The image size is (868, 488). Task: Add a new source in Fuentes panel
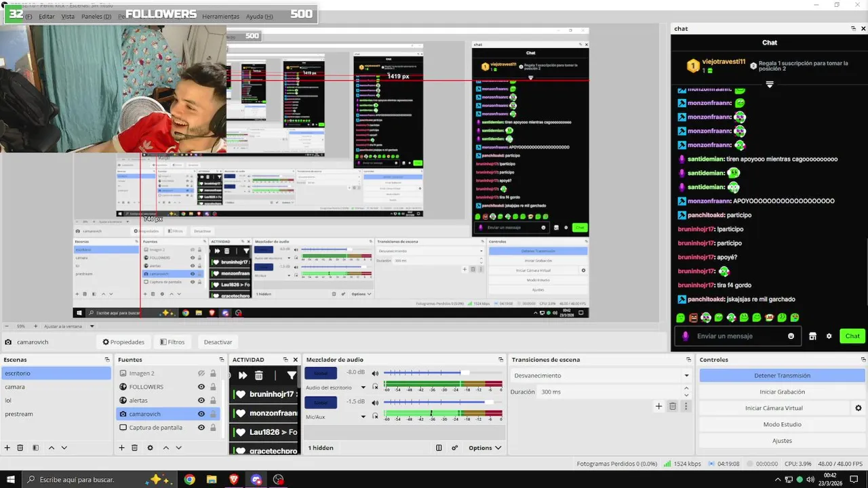pos(122,448)
